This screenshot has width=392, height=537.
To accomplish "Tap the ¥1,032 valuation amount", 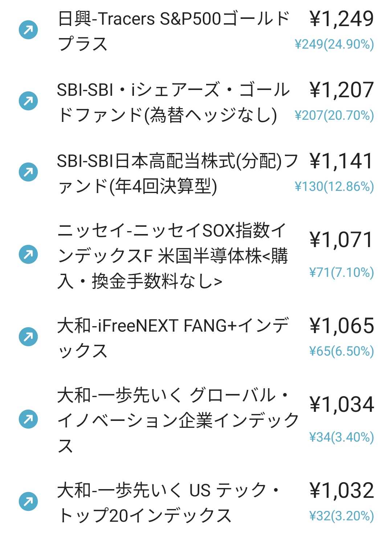I will pos(341,491).
